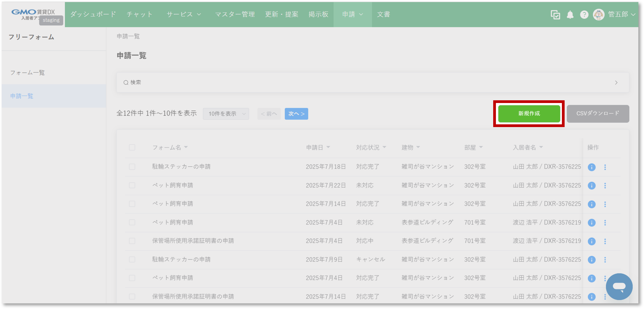Open the task list icon in the header

pyautogui.click(x=555, y=15)
